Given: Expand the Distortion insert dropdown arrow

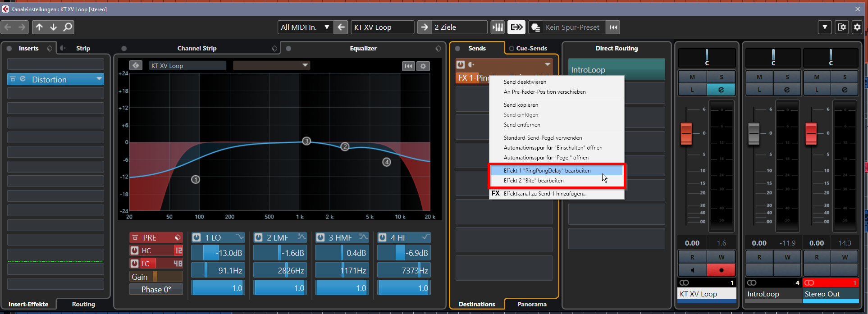Looking at the screenshot, I should 99,79.
